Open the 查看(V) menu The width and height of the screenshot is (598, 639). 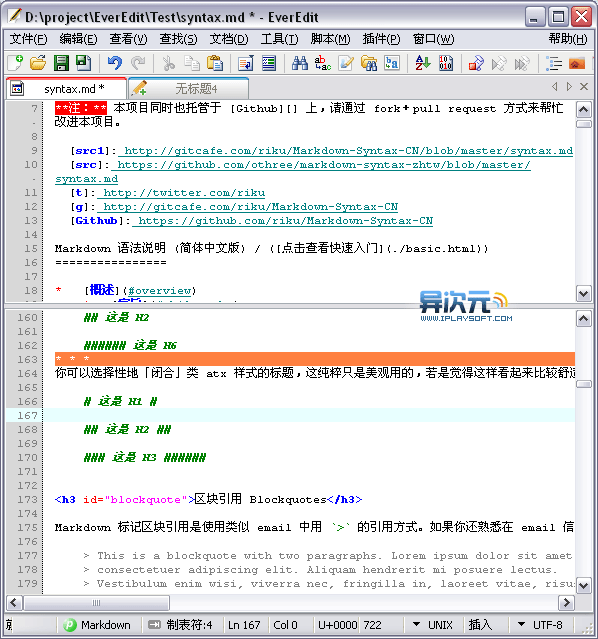click(x=128, y=39)
